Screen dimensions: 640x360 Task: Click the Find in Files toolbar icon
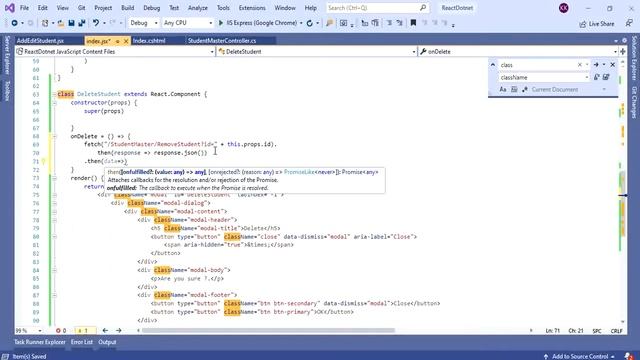pyautogui.click(x=329, y=23)
